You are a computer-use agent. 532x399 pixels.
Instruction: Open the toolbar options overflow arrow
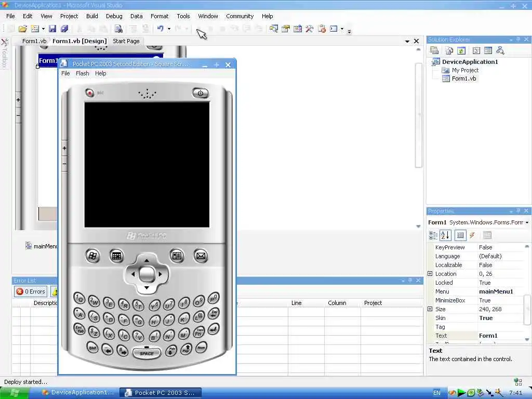tap(349, 31)
